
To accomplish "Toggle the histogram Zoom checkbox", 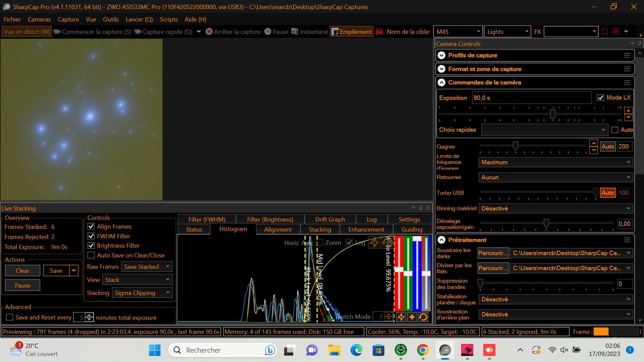I will (x=320, y=242).
